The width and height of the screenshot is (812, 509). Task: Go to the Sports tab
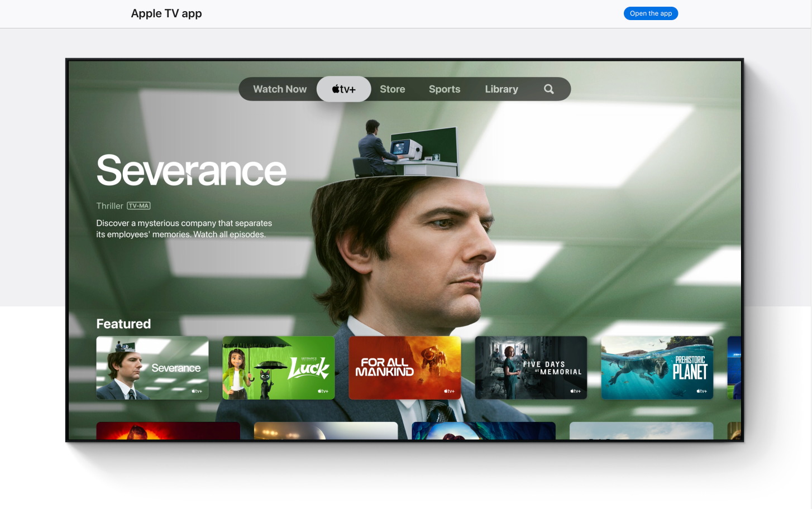[x=445, y=89]
